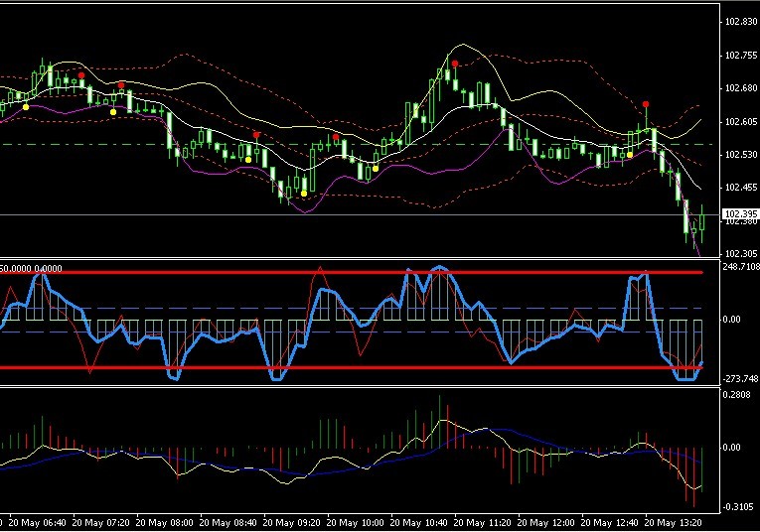This screenshot has height=532, width=760.
Task: Click the '20 May 09:20' time label
Action: [292, 523]
